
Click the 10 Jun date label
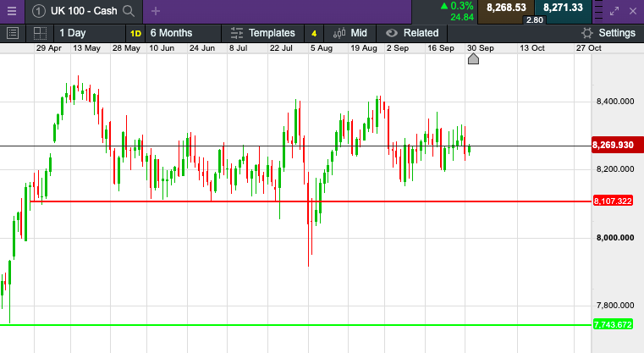tap(162, 48)
